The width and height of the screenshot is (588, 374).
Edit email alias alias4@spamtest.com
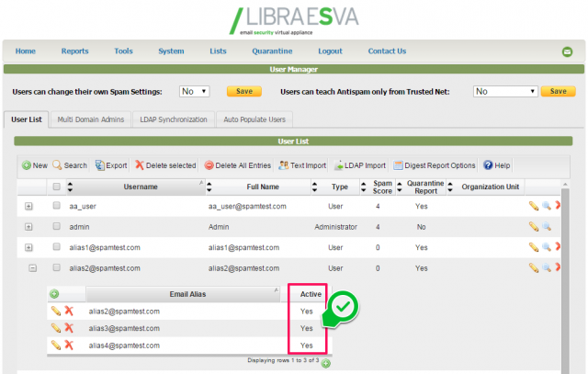pos(56,346)
